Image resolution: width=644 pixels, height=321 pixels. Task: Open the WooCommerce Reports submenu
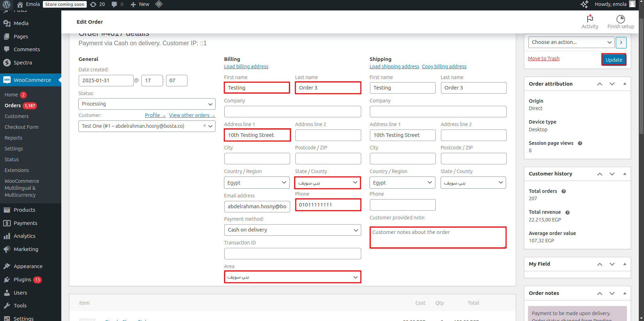coord(13,138)
